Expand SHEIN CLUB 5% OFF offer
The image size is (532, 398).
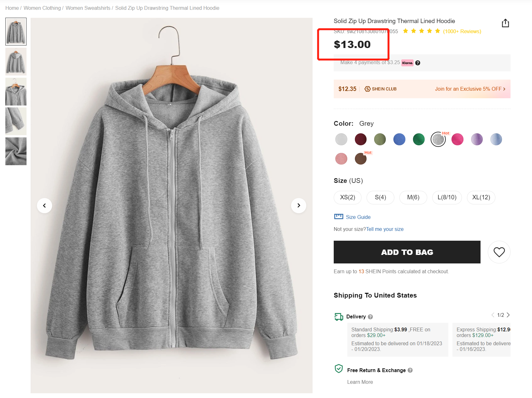click(470, 89)
